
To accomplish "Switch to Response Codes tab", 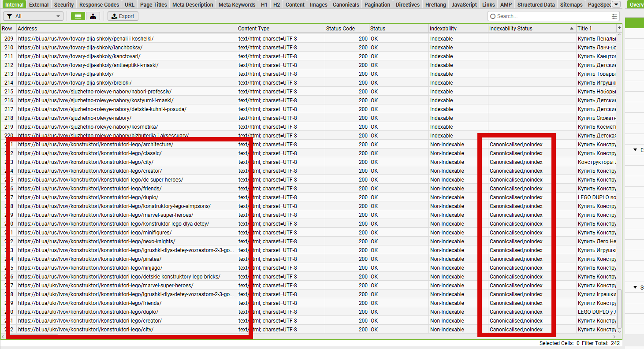I will point(99,5).
